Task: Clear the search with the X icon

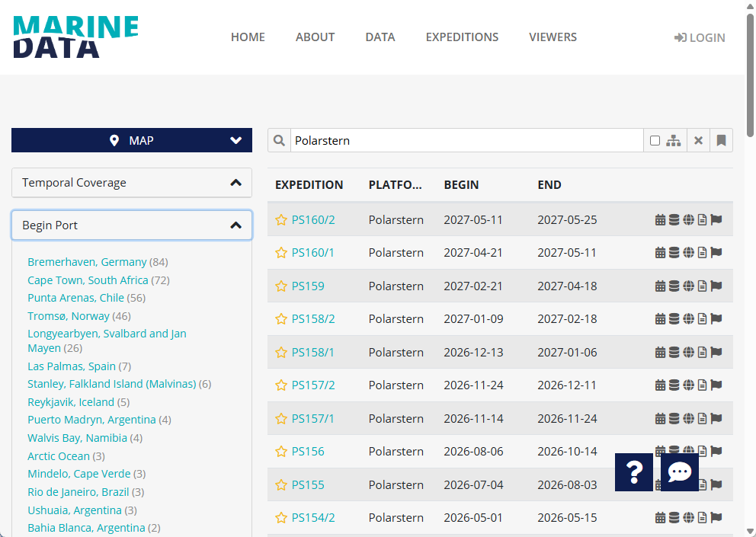Action: click(698, 141)
